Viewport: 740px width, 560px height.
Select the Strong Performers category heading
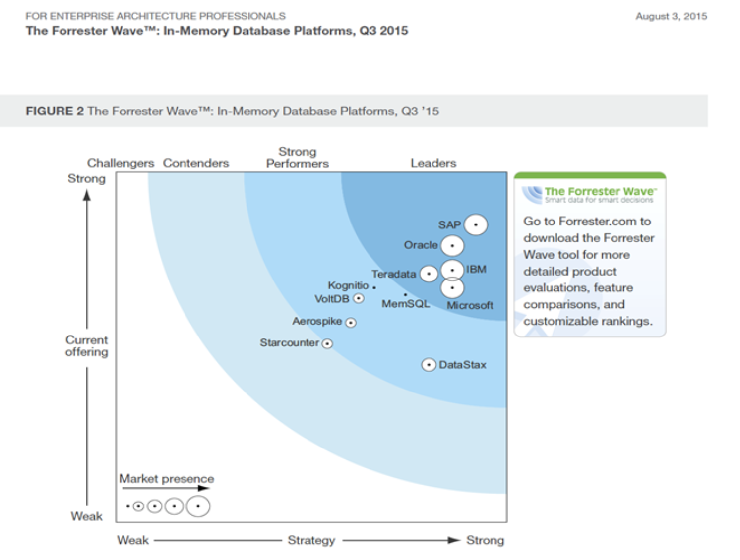point(297,158)
